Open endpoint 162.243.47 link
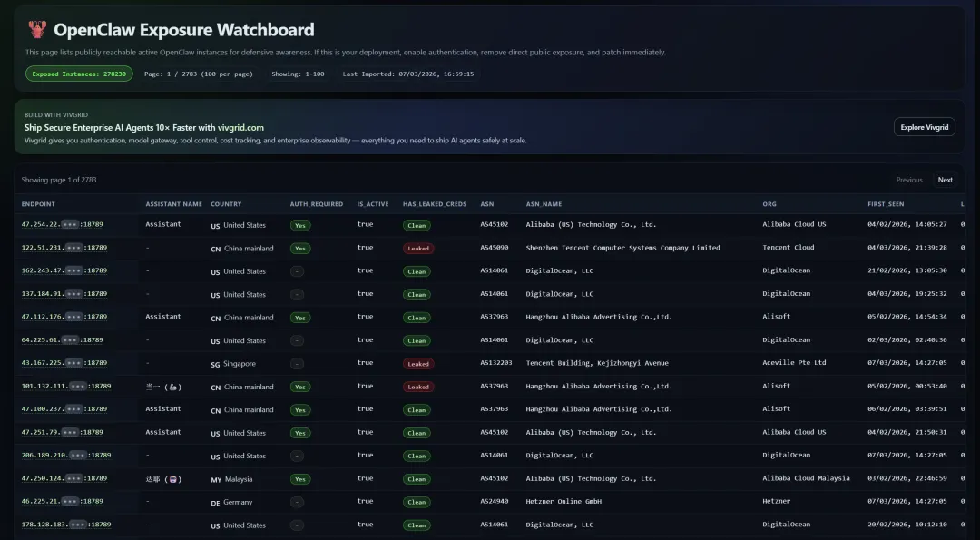 click(x=64, y=270)
